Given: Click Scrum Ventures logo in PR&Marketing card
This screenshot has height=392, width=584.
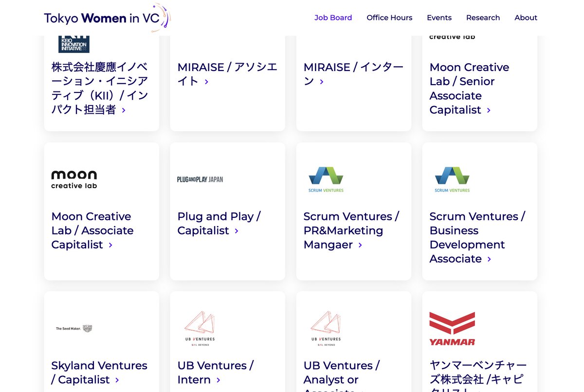Looking at the screenshot, I should pyautogui.click(x=326, y=179).
